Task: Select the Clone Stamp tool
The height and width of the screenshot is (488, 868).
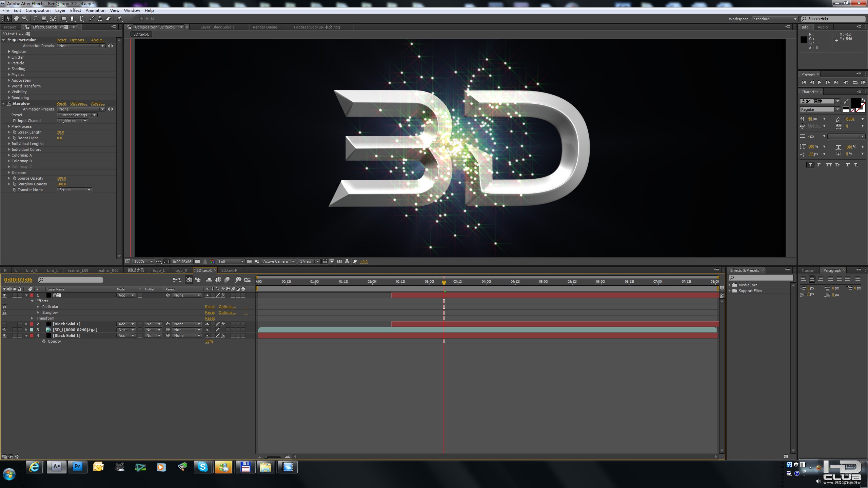Action: point(100,19)
